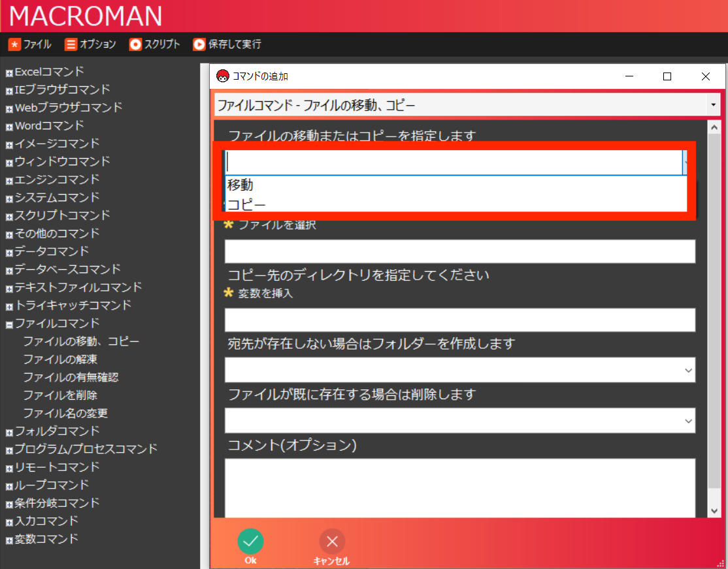Click the コメント(オプション) text area

(459, 488)
